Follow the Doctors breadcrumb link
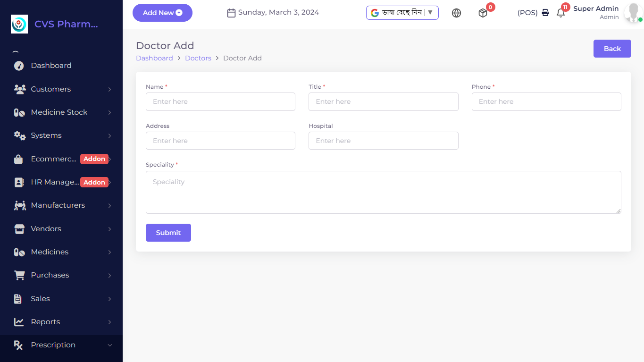The image size is (644, 362). [x=198, y=58]
